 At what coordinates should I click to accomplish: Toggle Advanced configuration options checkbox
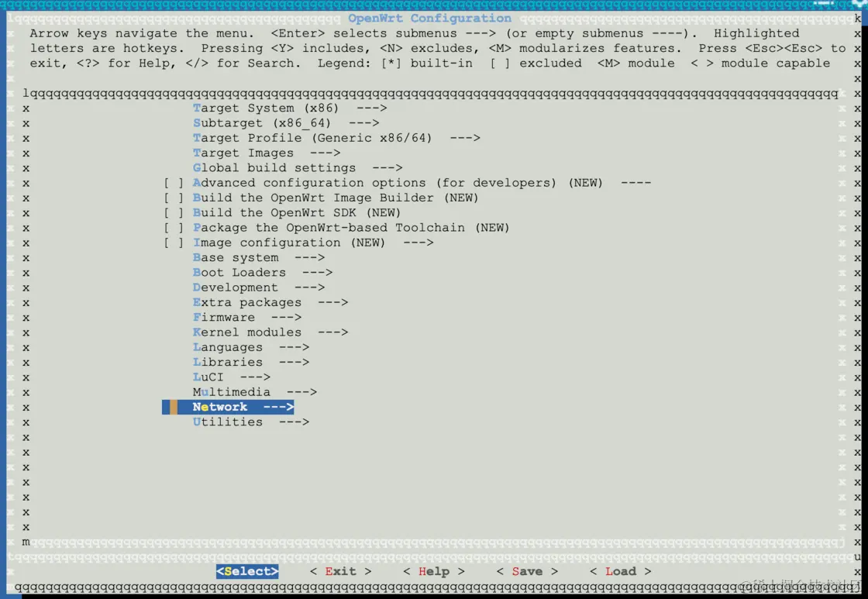pyautogui.click(x=174, y=183)
